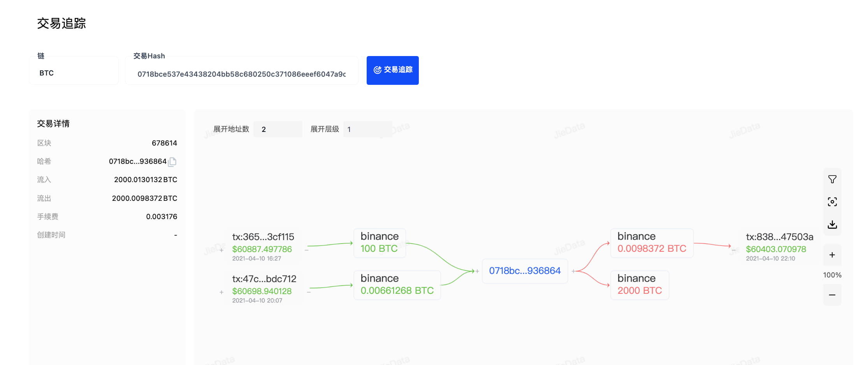Click the 100% zoom level label
868x365 pixels.
[832, 275]
